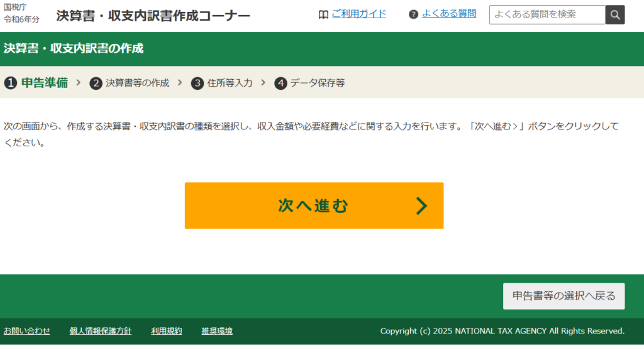Click the step 4 number circle

tap(280, 83)
